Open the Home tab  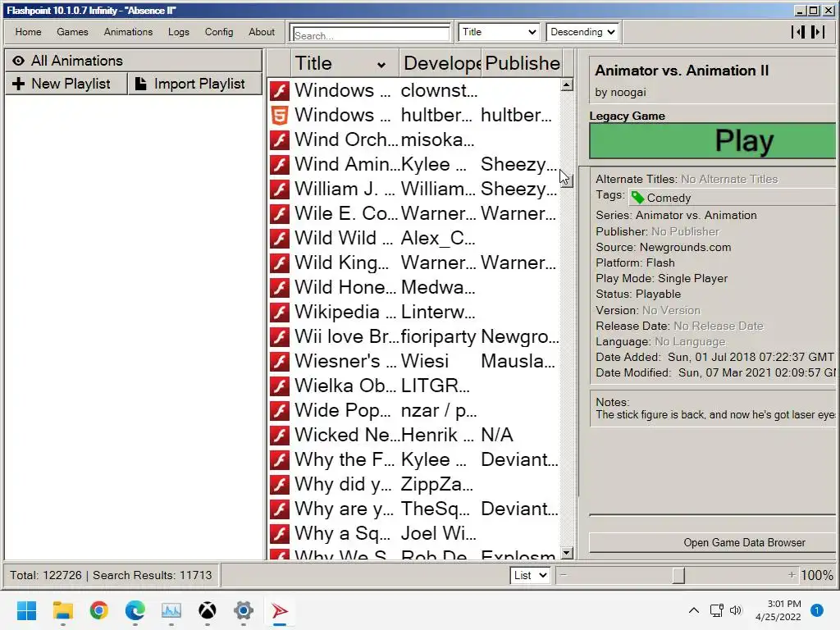(x=29, y=32)
